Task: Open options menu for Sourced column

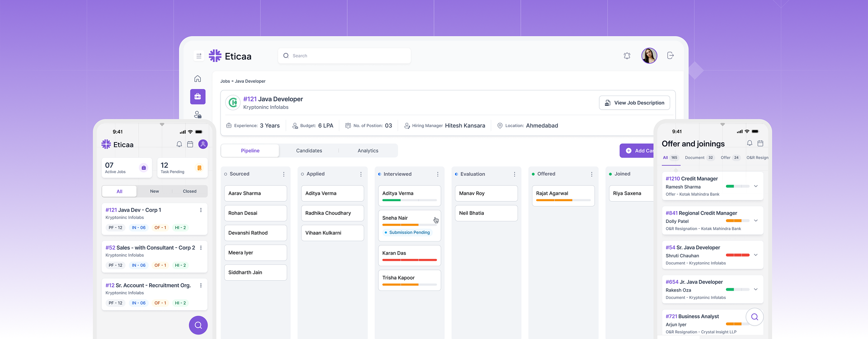Action: [x=284, y=174]
